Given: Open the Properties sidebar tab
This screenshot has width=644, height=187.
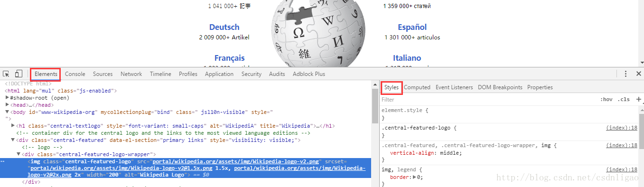Looking at the screenshot, I should [x=540, y=87].
